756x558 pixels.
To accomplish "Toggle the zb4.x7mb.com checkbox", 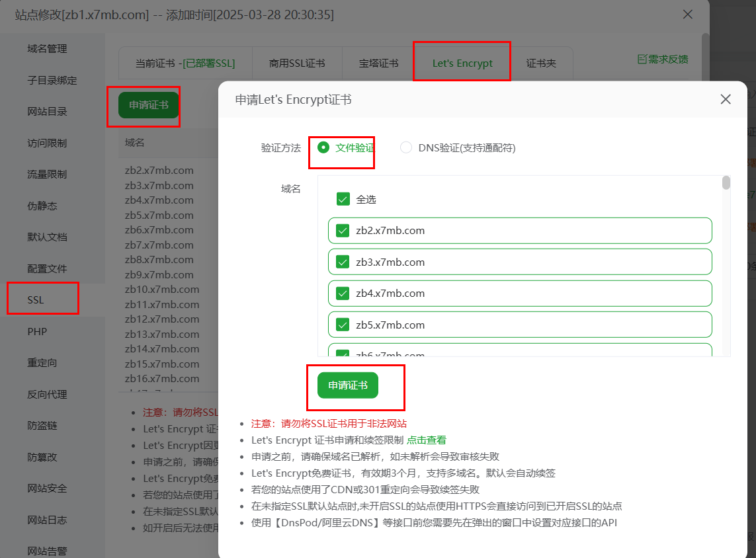I will (x=343, y=294).
